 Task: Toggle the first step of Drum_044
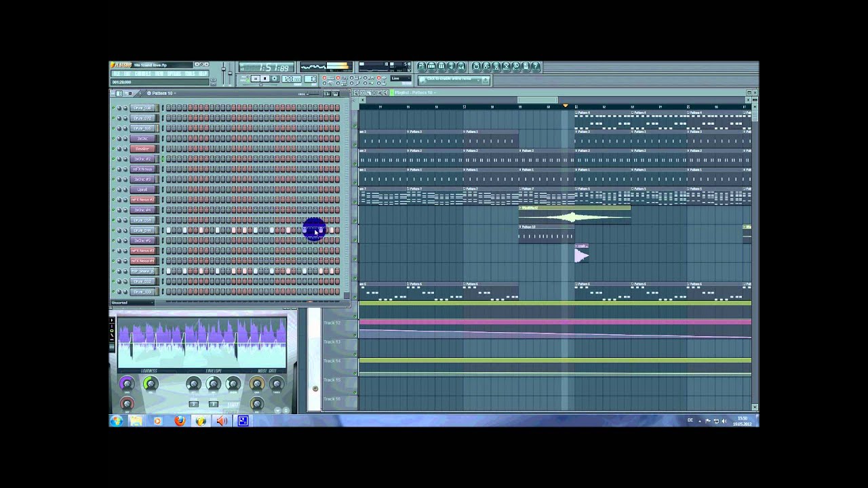click(x=168, y=230)
